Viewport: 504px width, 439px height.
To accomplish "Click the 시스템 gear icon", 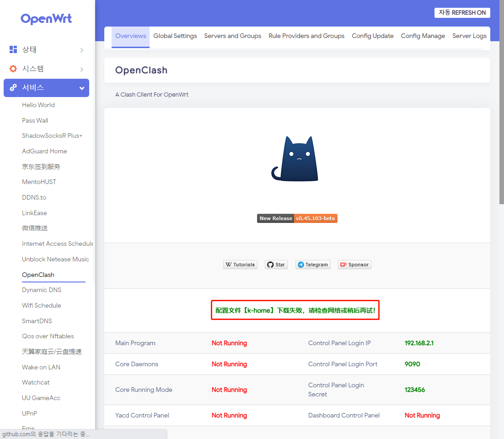I will (x=13, y=69).
